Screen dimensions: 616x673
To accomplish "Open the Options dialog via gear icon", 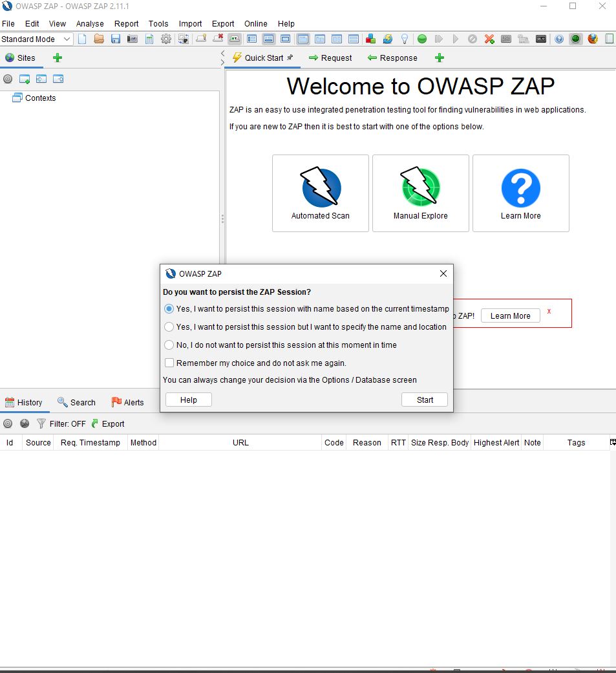I will 166,39.
